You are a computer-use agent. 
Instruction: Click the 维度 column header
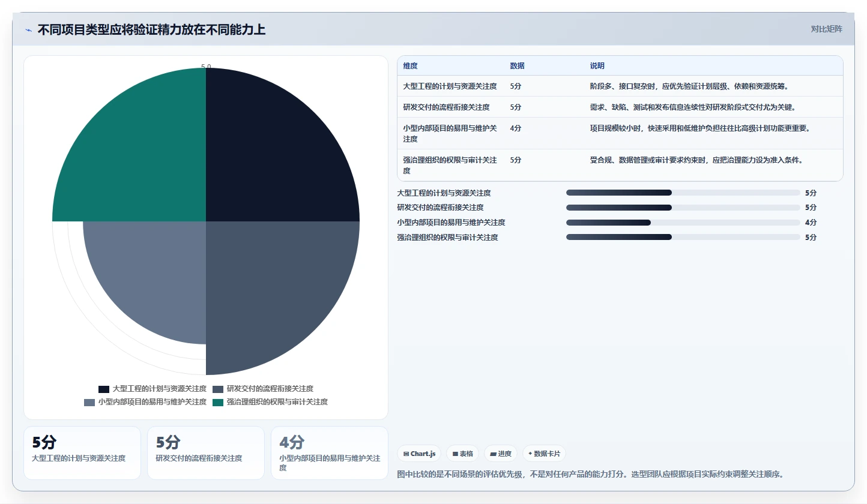(410, 66)
